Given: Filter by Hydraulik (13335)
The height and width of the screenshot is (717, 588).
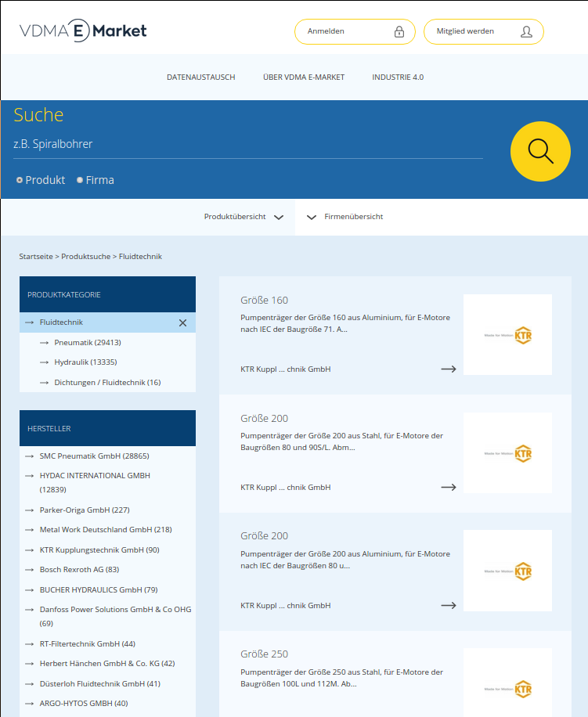Looking at the screenshot, I should tap(85, 362).
